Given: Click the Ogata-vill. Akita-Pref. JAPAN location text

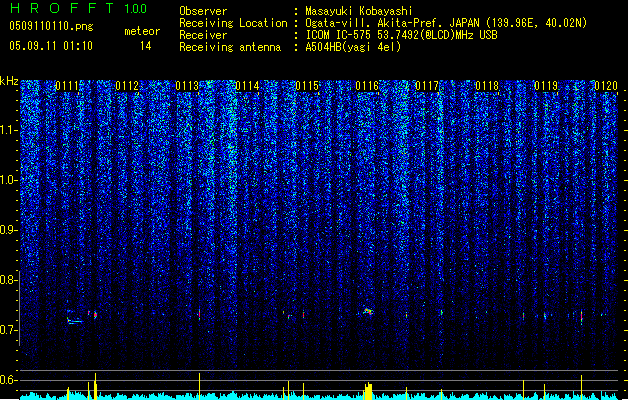Looking at the screenshot, I should (446, 23).
